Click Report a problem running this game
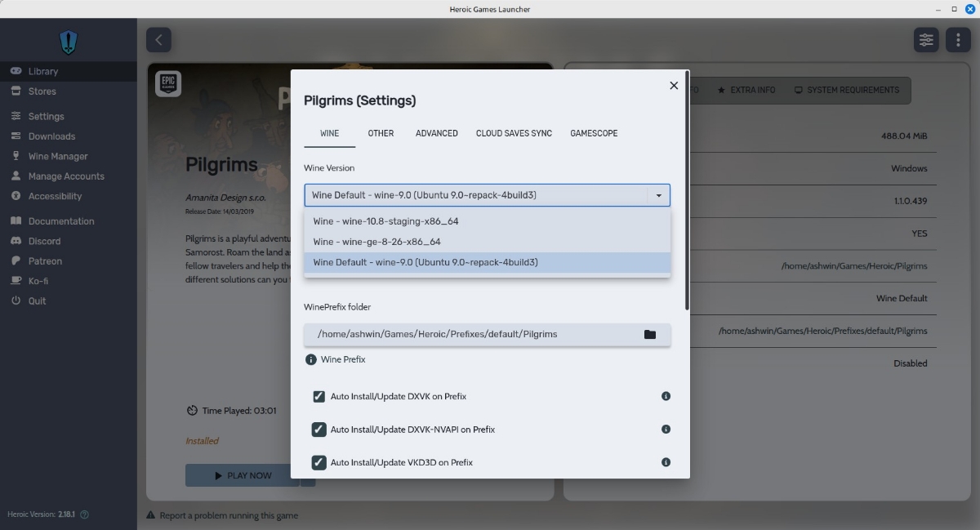980x530 pixels. point(221,515)
